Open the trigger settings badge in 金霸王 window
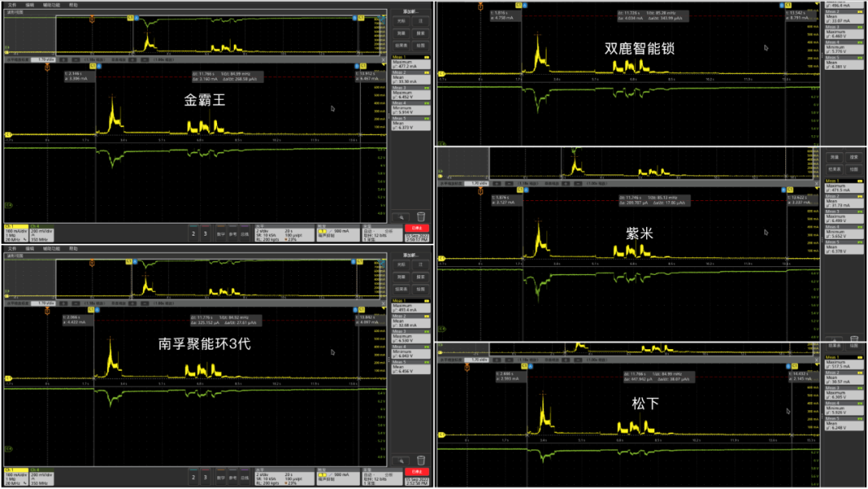This screenshot has height=489, width=868. 338,233
